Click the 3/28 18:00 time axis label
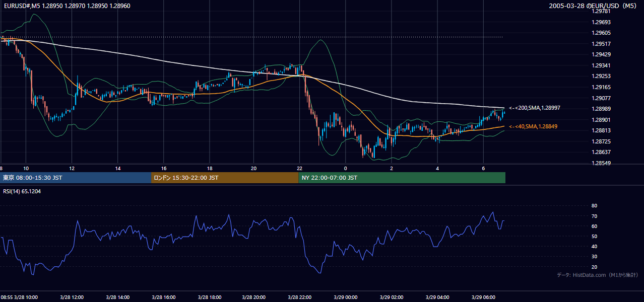Image resolution: width=644 pixels, height=302 pixels. 209,297
